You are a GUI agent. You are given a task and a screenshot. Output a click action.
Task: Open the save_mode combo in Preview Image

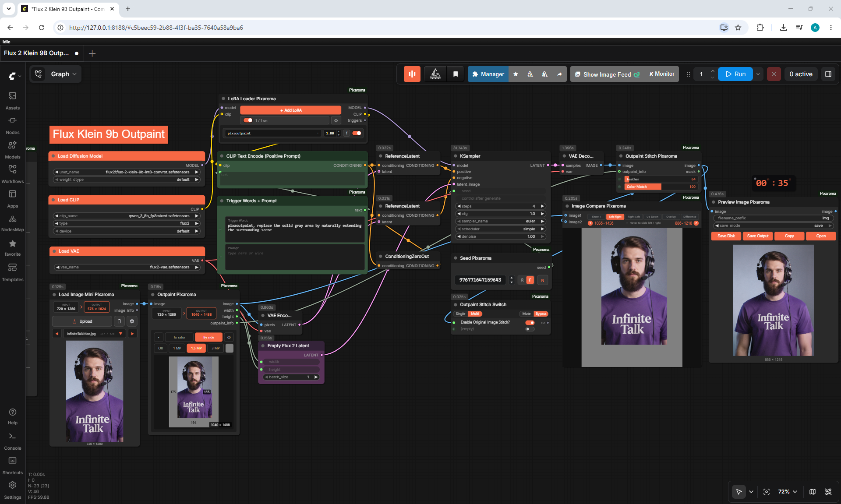774,226
